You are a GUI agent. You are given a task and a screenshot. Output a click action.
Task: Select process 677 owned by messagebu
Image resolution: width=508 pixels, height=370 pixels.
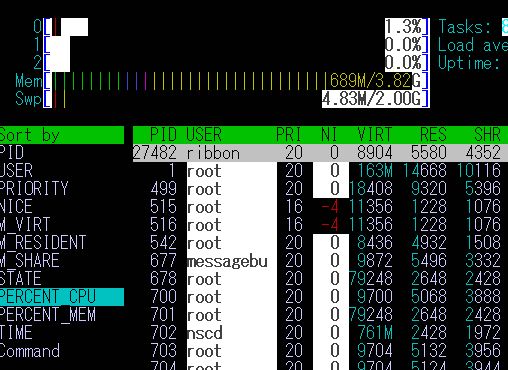click(x=320, y=261)
